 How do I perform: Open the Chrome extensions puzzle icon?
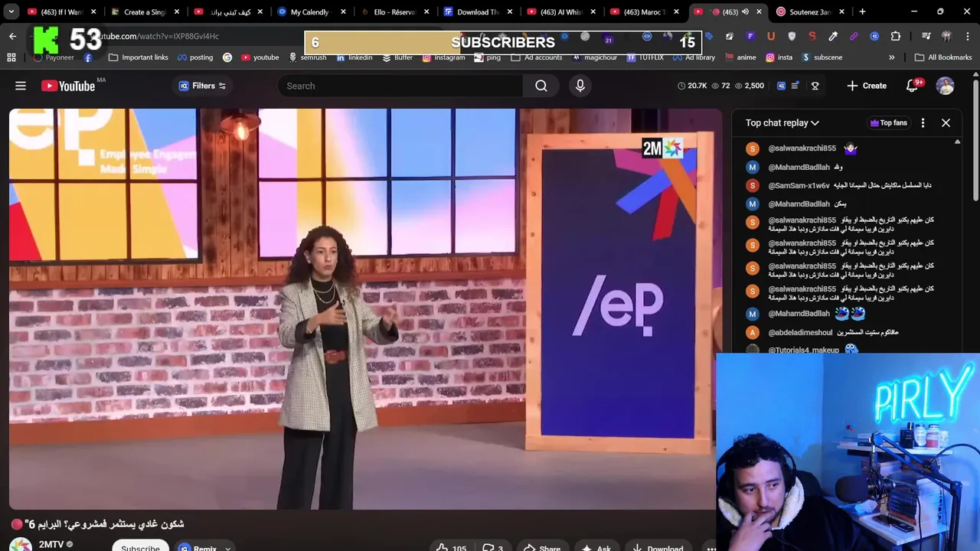click(x=895, y=36)
